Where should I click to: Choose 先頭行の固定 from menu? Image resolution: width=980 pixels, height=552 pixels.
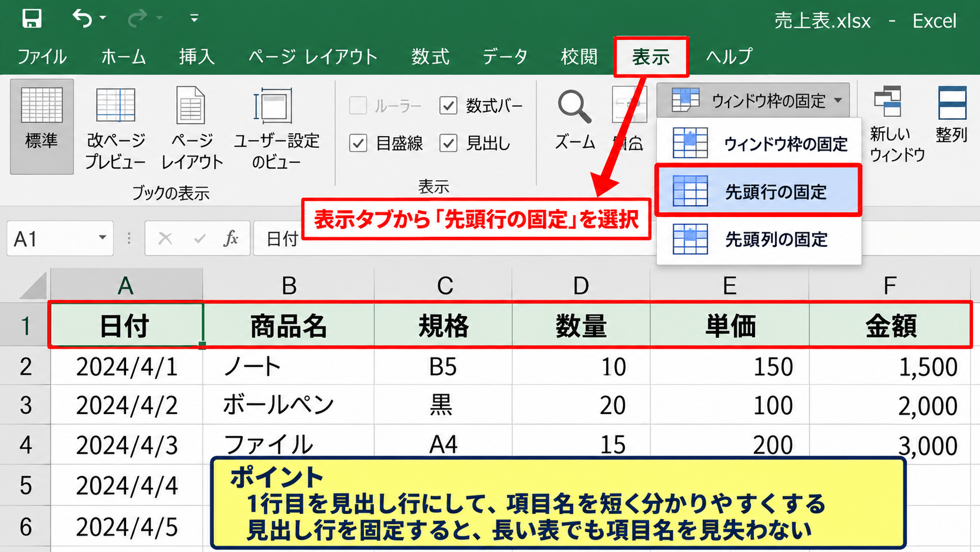[758, 191]
